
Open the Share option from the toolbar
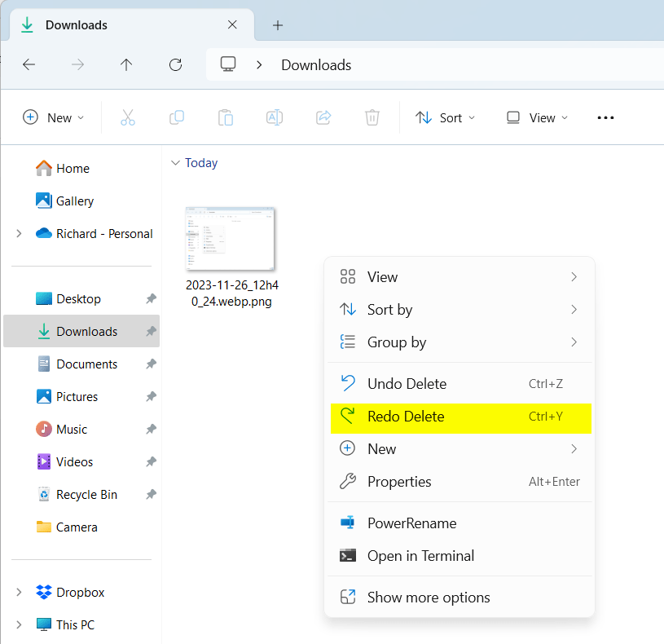323,117
